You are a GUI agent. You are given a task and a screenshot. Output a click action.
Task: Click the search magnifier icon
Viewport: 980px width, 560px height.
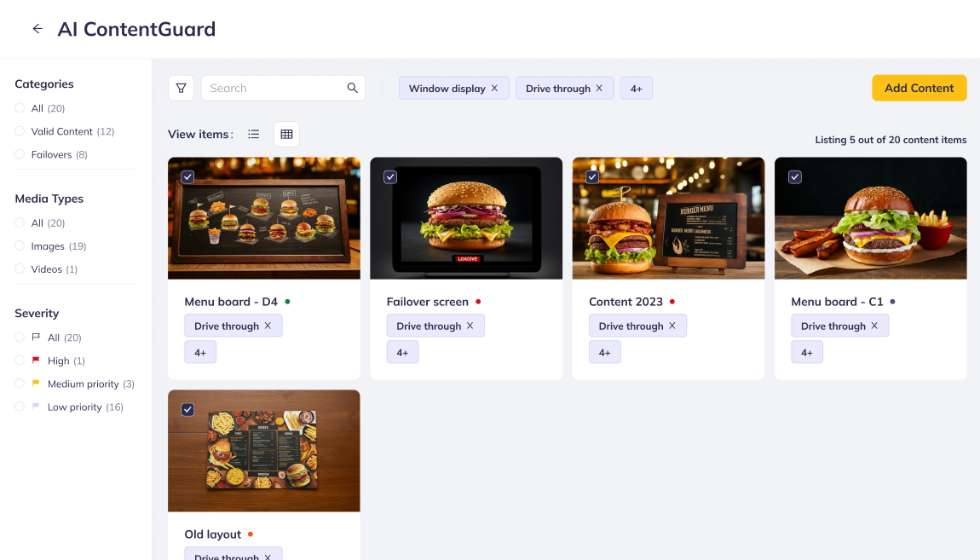point(353,88)
